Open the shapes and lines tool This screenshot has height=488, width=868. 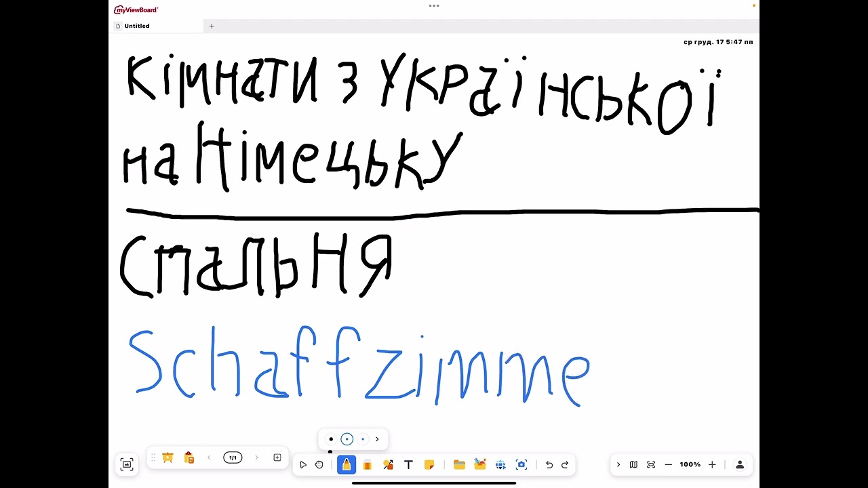click(x=388, y=465)
